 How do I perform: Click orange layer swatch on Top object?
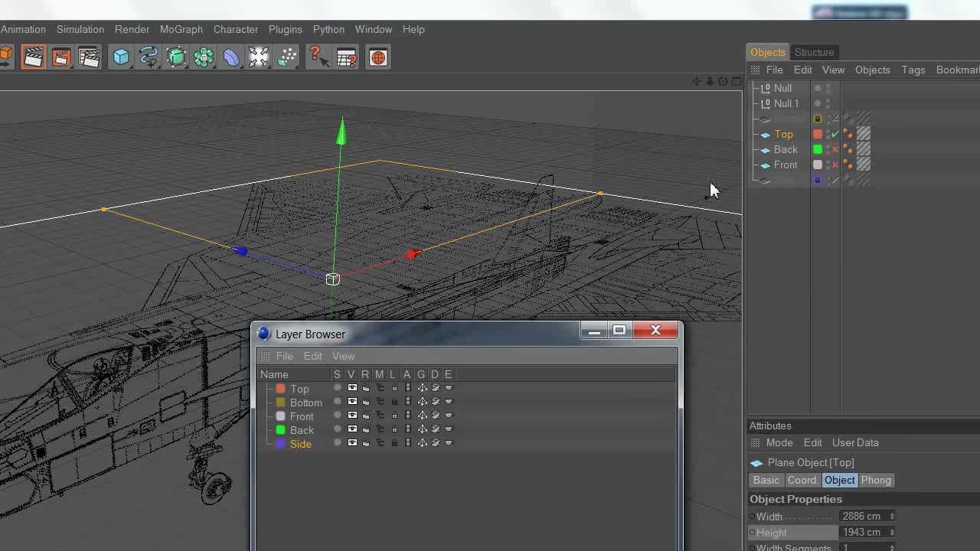click(818, 134)
